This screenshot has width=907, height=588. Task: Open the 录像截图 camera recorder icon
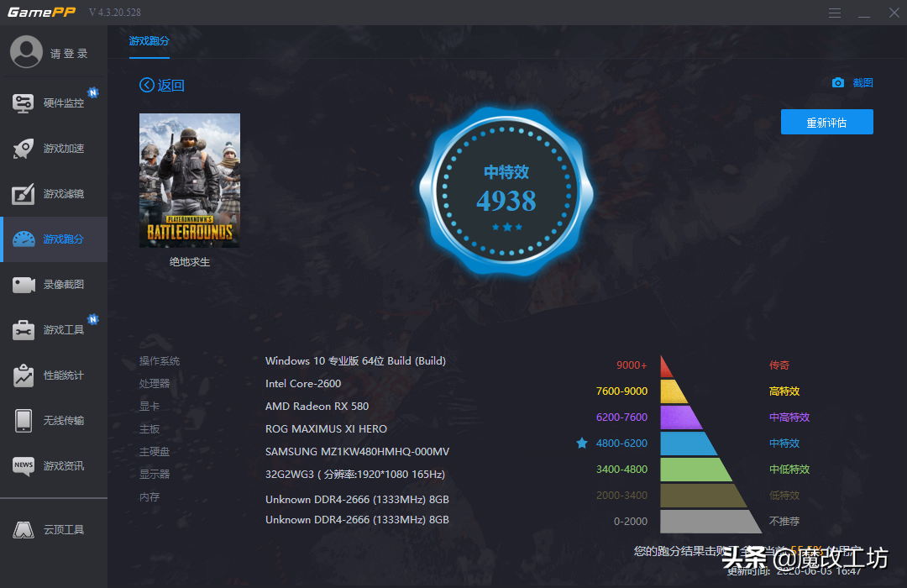point(24,285)
